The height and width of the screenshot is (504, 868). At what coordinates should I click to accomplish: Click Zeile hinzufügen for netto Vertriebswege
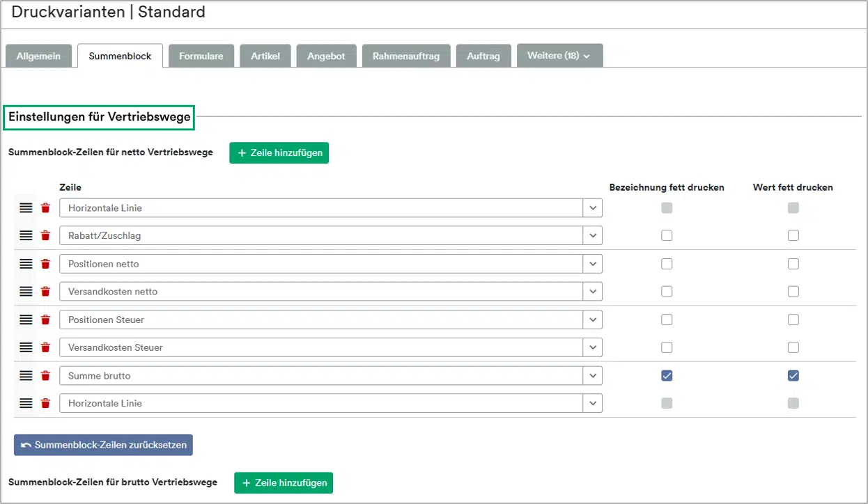pos(279,153)
